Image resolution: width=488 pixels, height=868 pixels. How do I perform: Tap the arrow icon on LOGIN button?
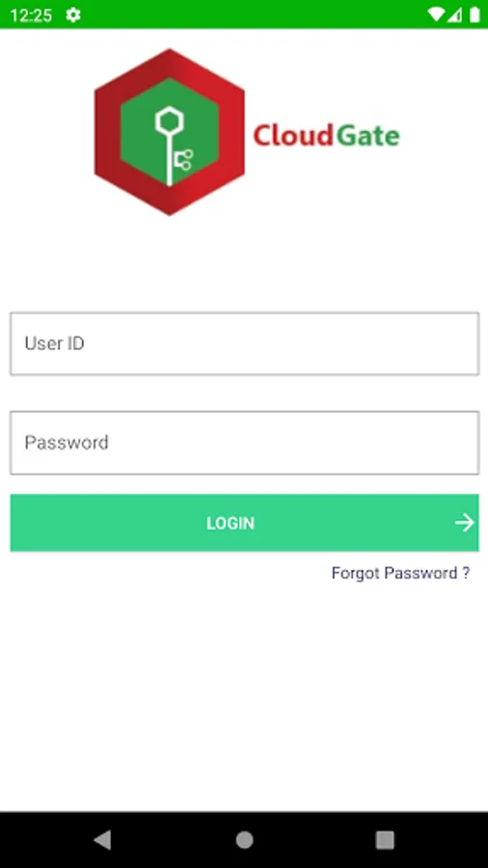point(464,523)
